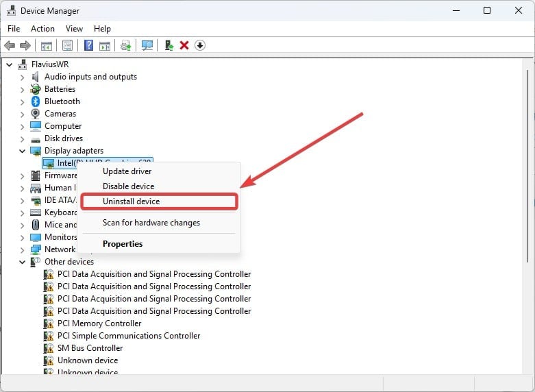
Task: Choose Disable device from context menu
Action: click(128, 186)
